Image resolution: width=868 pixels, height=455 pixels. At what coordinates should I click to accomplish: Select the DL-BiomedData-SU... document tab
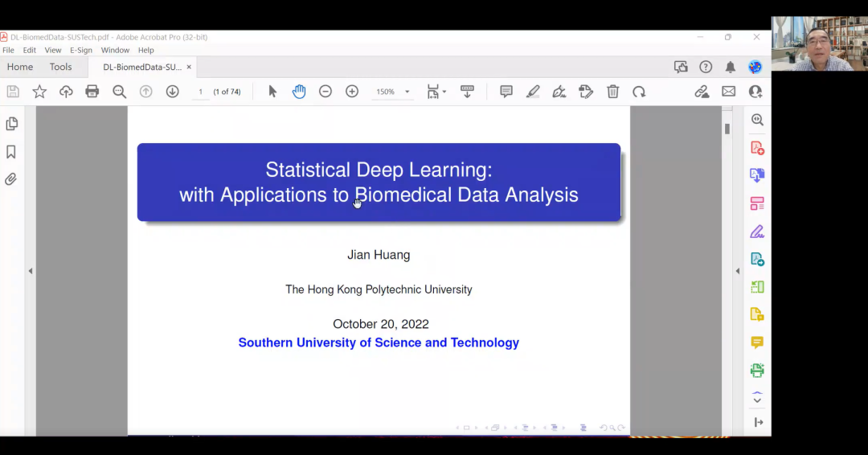(x=142, y=67)
